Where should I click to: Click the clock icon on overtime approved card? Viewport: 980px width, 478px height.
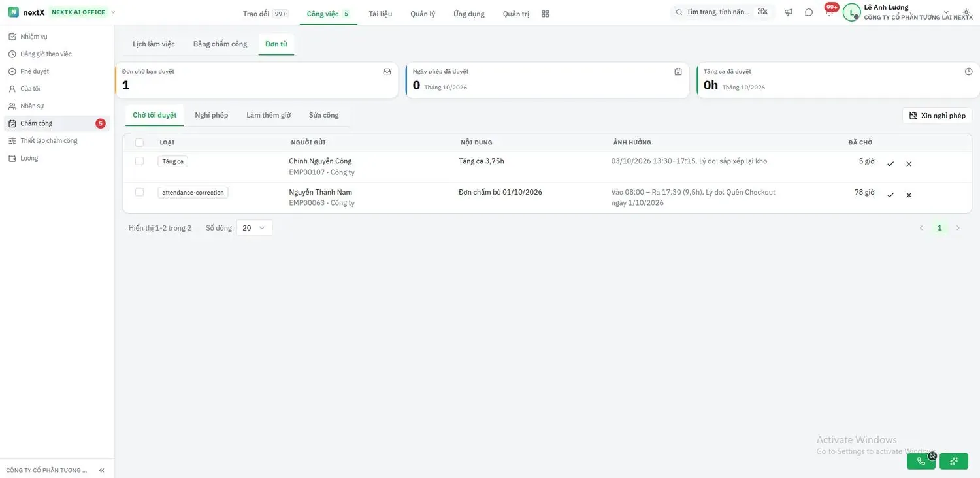tap(969, 72)
